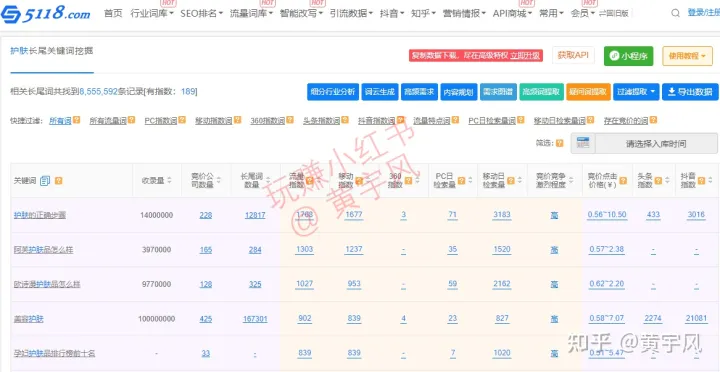Click 疑问词提取 button
This screenshot has width=720, height=372.
[588, 92]
